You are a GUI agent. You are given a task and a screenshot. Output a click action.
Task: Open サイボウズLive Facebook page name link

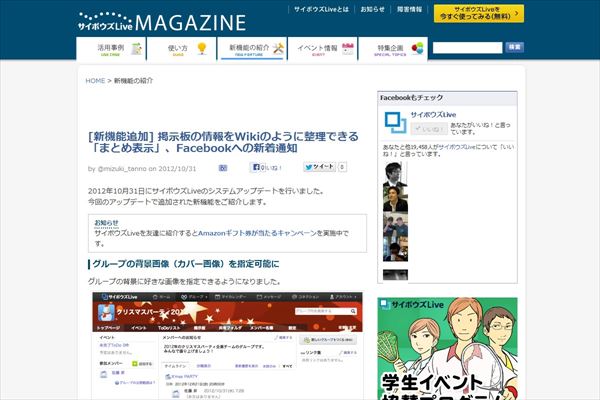click(433, 114)
